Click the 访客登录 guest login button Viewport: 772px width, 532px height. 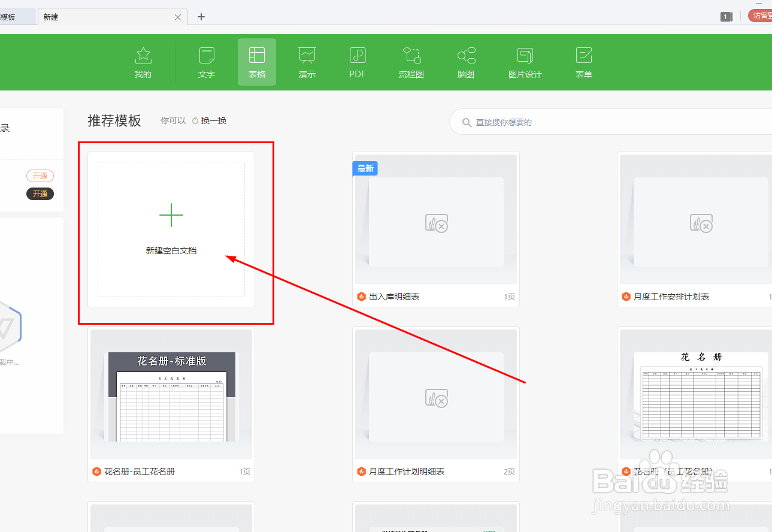tap(760, 16)
